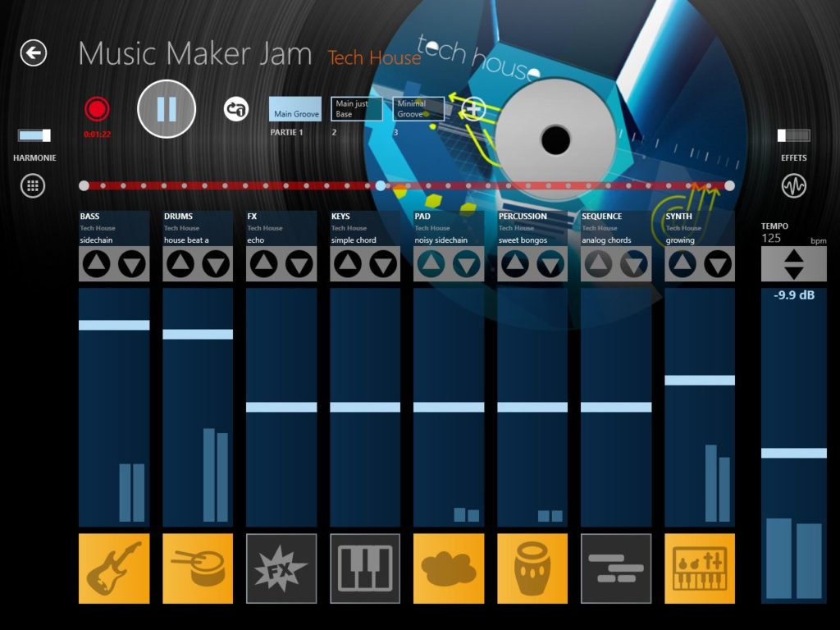Select next PAD loop with down arrow
Screen dimensions: 840x630
coord(467,264)
